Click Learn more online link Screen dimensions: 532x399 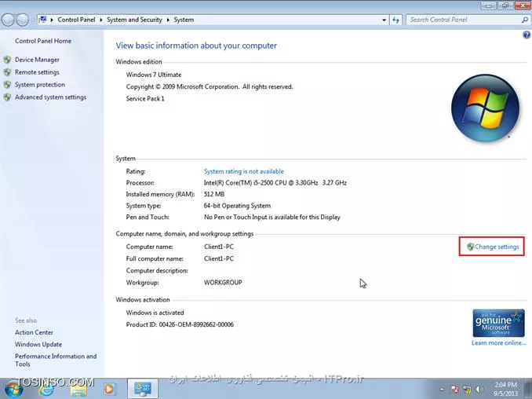coord(499,342)
